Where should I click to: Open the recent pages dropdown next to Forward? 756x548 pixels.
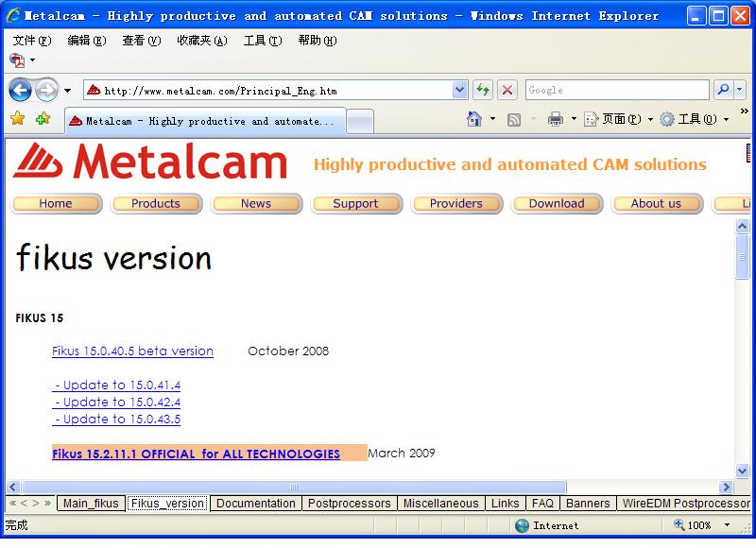click(x=67, y=91)
